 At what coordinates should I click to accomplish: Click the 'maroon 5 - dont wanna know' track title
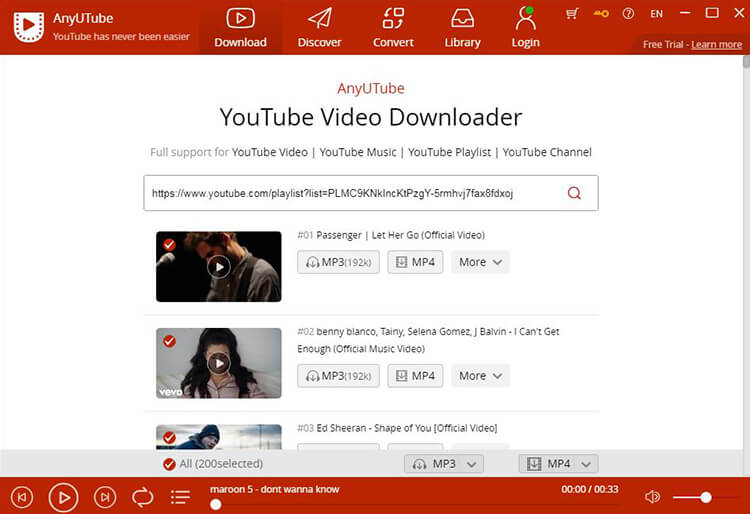tap(275, 489)
